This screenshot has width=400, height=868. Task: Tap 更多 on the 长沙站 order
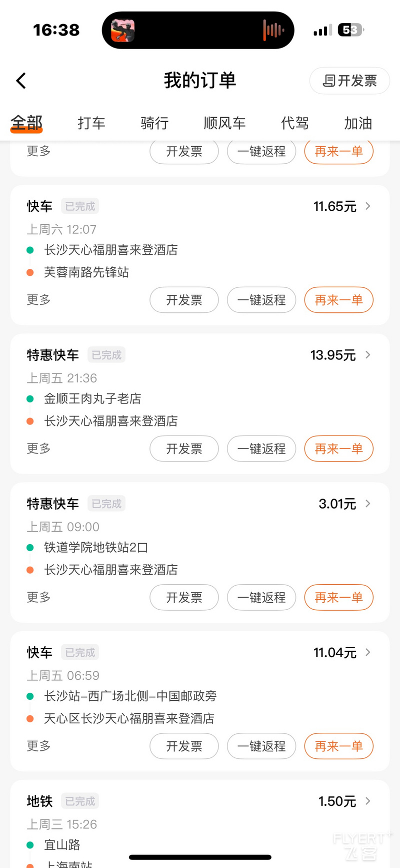[x=38, y=746]
